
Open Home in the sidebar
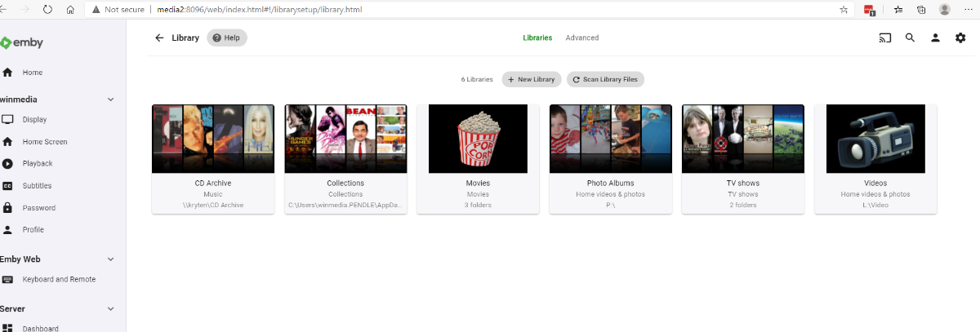[x=63, y=73]
